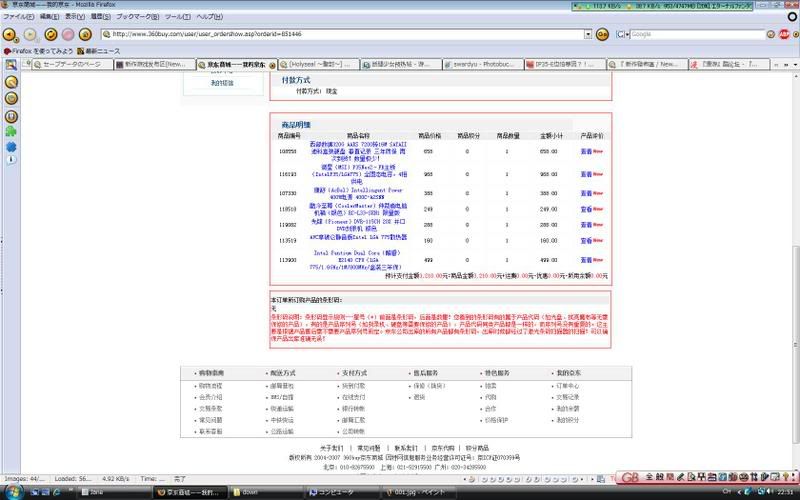Open the 最新ニュース bookmark feed
This screenshot has width=800, height=500.
pyautogui.click(x=99, y=51)
